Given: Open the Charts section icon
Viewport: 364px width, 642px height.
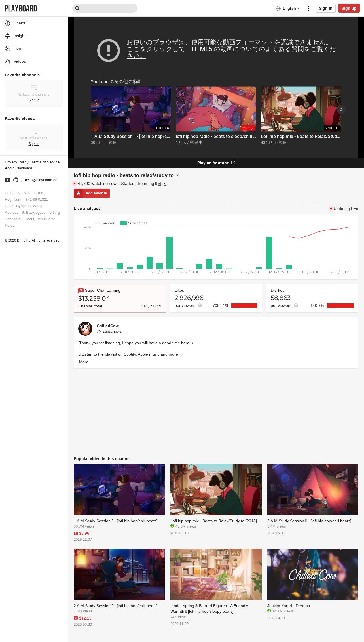Looking at the screenshot, I should [x=8, y=23].
